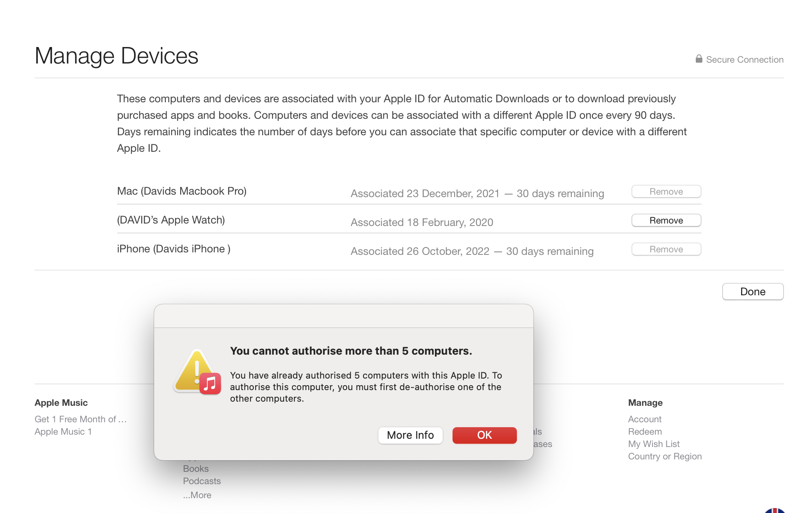Image resolution: width=812 pixels, height=513 pixels.
Task: Click Remove for Davids Macbook Pro
Action: [666, 191]
